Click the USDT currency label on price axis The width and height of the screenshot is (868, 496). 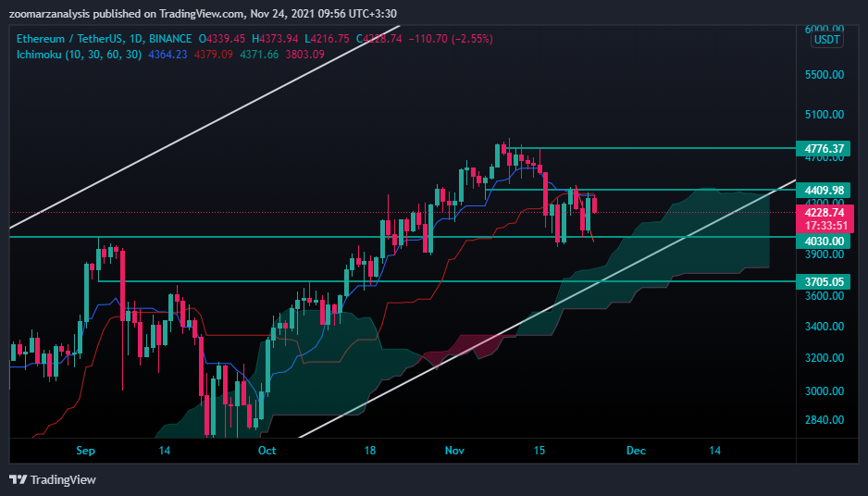827,40
